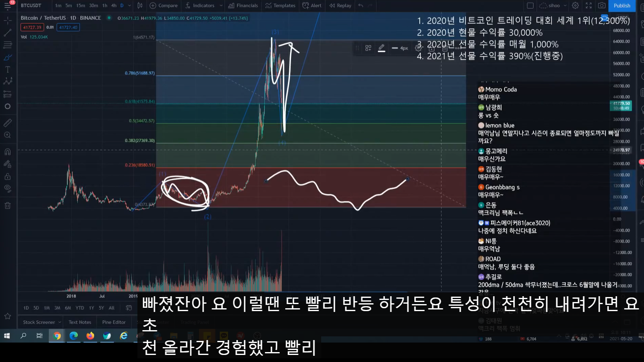644x362 pixels.
Task: Open the Stock Screener tab
Action: point(39,322)
